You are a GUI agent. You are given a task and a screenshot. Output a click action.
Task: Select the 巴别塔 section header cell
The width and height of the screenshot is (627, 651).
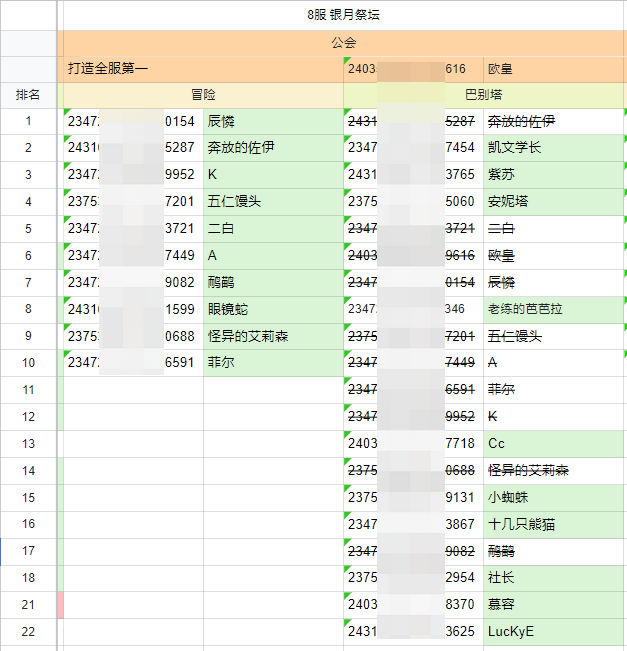(x=483, y=95)
